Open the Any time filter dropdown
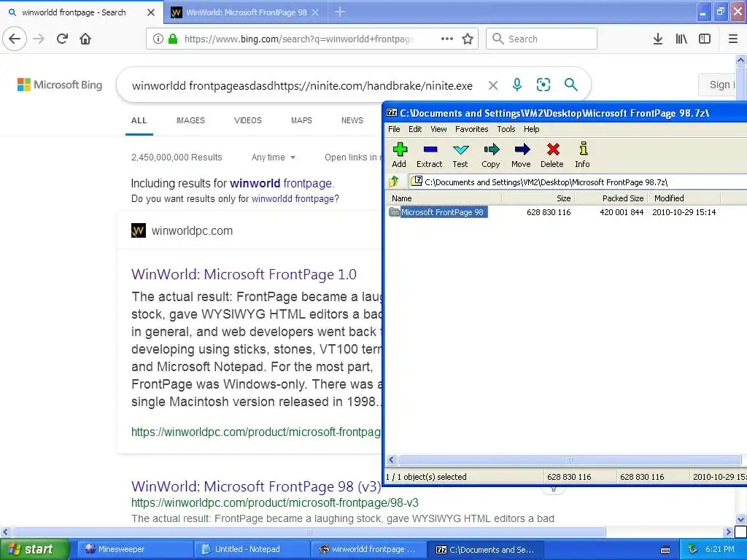Viewport: 747px width, 560px height. click(274, 157)
